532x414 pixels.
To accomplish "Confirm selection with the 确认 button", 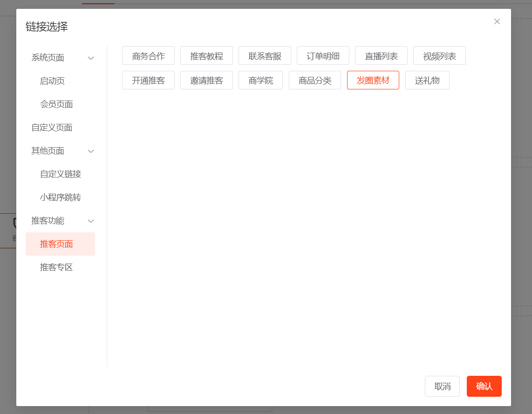I will (x=484, y=387).
